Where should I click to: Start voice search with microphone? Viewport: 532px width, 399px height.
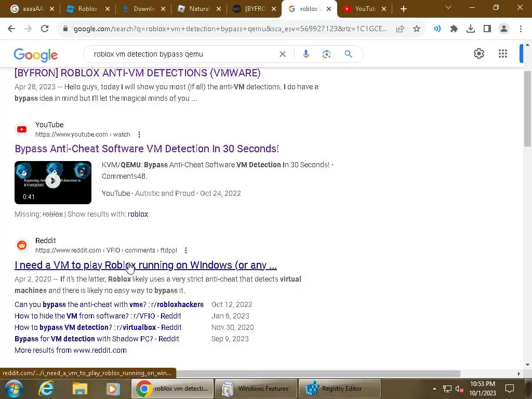(305, 54)
